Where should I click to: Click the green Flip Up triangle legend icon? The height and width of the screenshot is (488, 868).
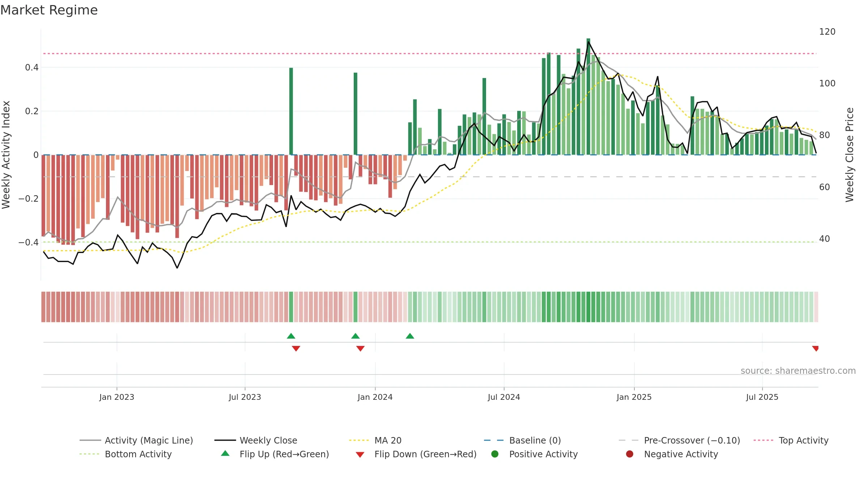225,453
